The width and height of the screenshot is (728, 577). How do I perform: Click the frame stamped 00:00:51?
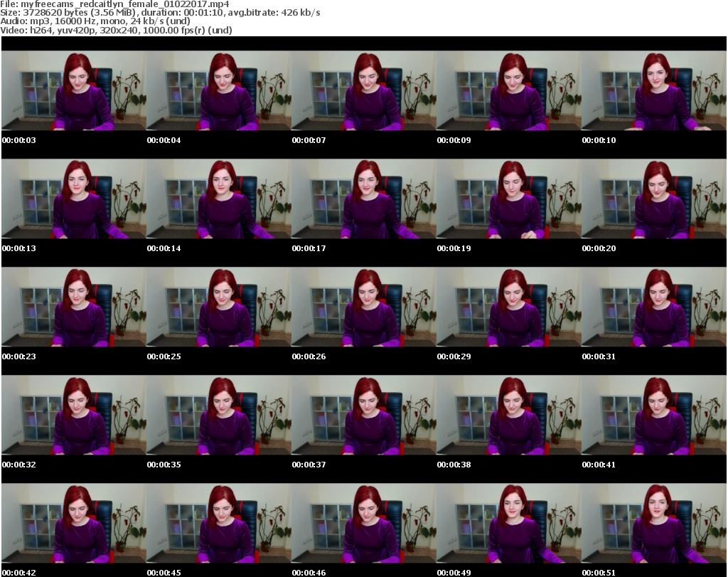(654, 524)
